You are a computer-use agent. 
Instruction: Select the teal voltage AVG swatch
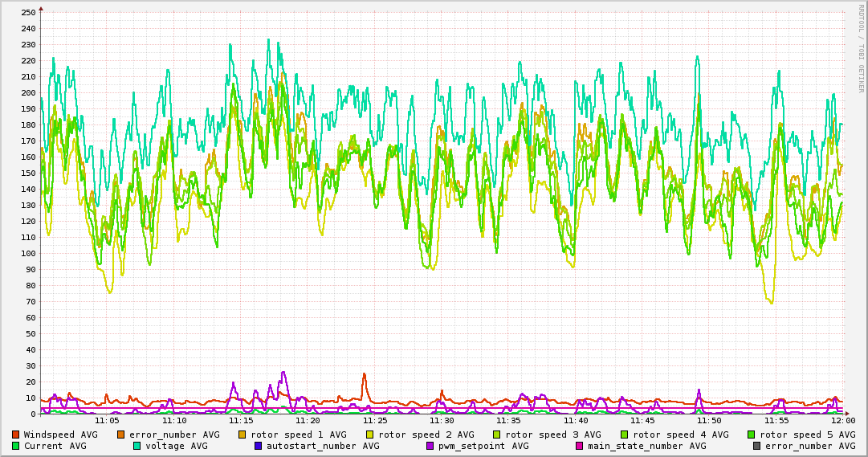pos(137,446)
